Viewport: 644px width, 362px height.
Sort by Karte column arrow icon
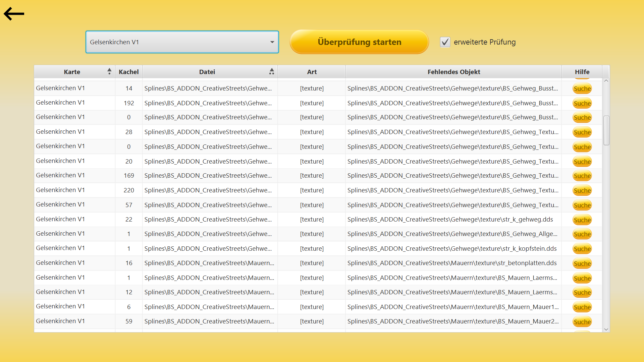click(x=109, y=71)
